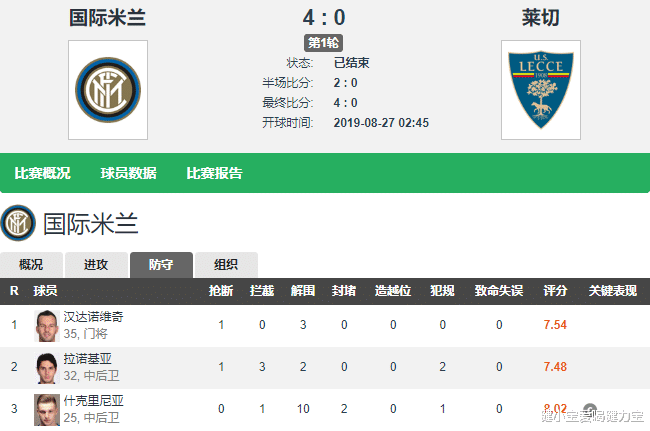650x431 pixels.
Task: Sort table by 解围 column header
Action: pyautogui.click(x=303, y=291)
